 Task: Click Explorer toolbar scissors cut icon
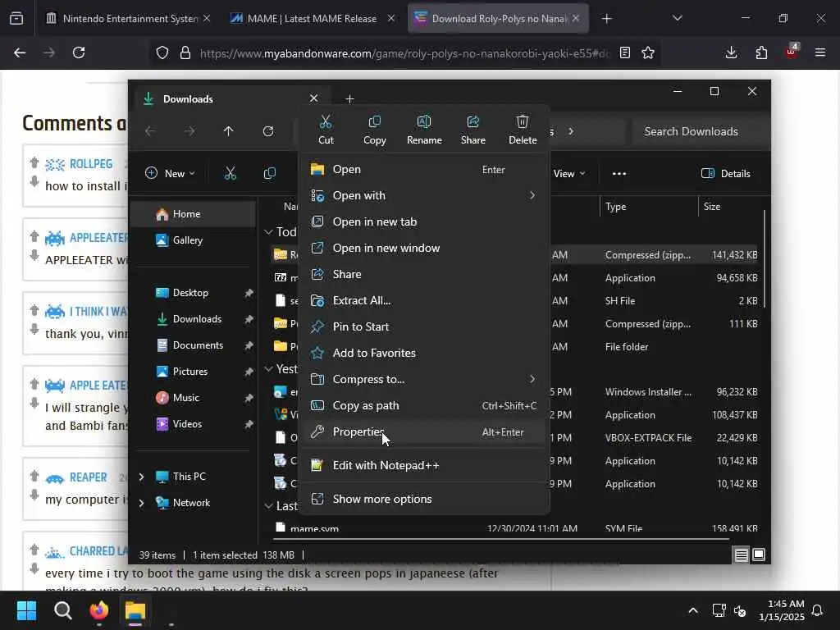coord(231,174)
